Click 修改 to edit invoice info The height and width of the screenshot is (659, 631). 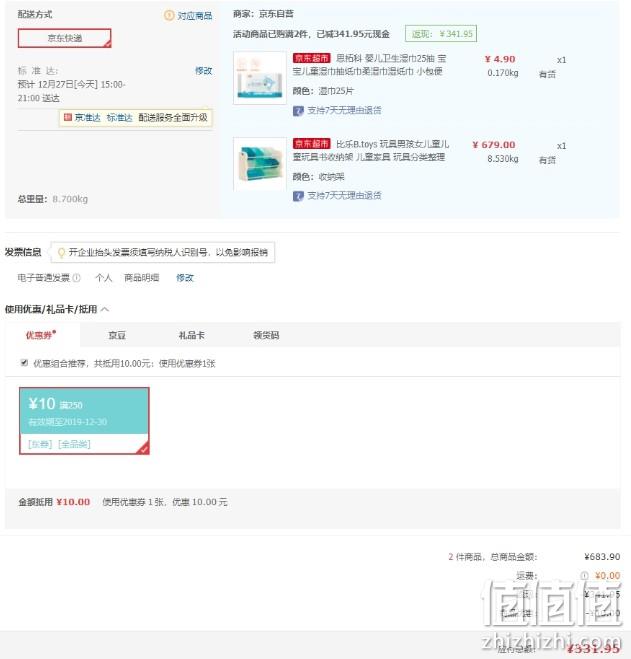pyautogui.click(x=185, y=278)
